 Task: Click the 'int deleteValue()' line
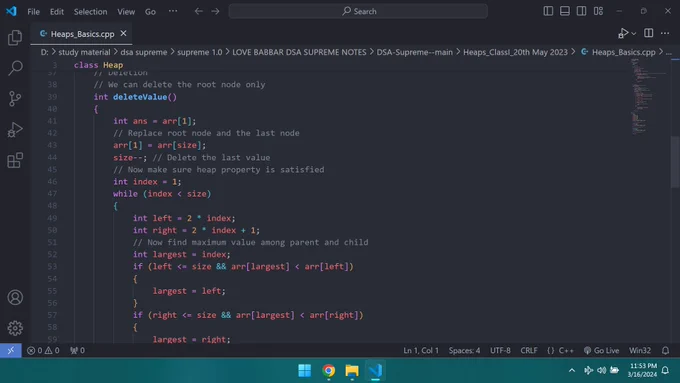135,97
